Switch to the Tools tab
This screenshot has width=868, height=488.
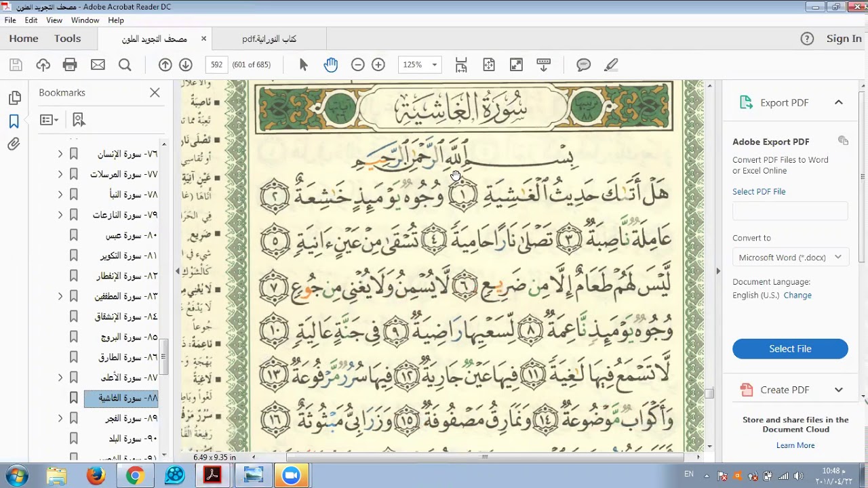coord(67,39)
